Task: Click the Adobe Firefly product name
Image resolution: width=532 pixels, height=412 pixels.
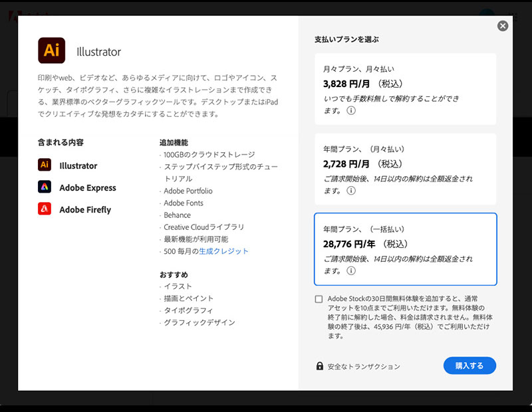Action: [85, 210]
